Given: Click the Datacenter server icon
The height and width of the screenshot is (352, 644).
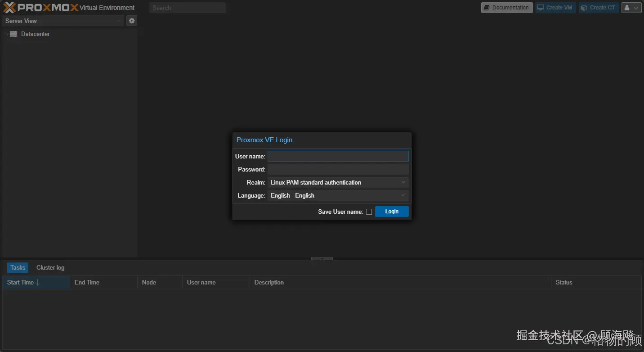Looking at the screenshot, I should [x=13, y=34].
